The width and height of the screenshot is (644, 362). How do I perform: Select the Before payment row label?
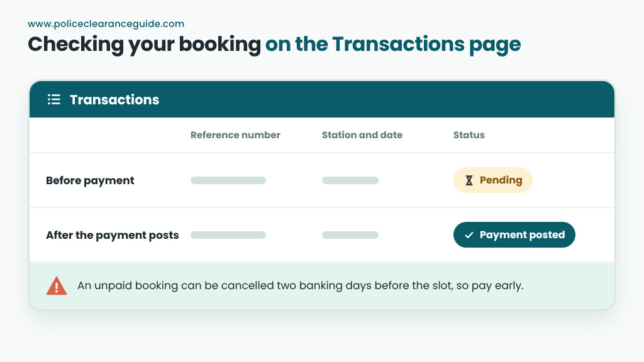point(90,180)
